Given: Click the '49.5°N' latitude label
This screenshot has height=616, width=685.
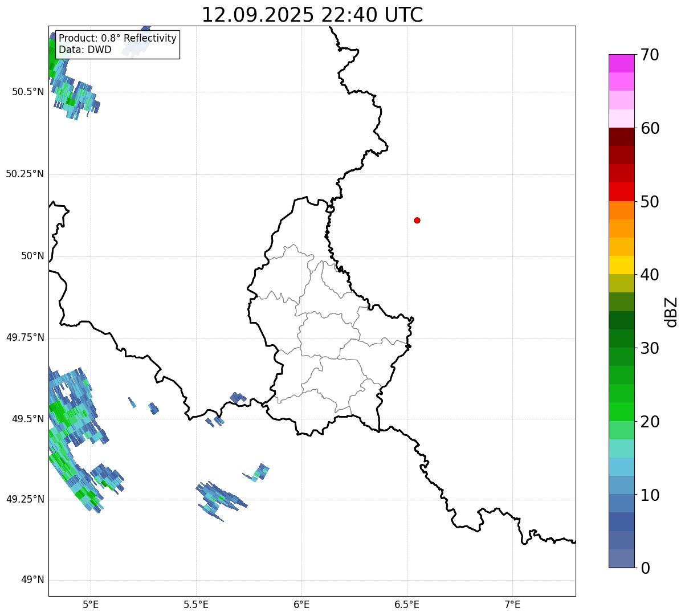Looking at the screenshot, I should click(28, 419).
